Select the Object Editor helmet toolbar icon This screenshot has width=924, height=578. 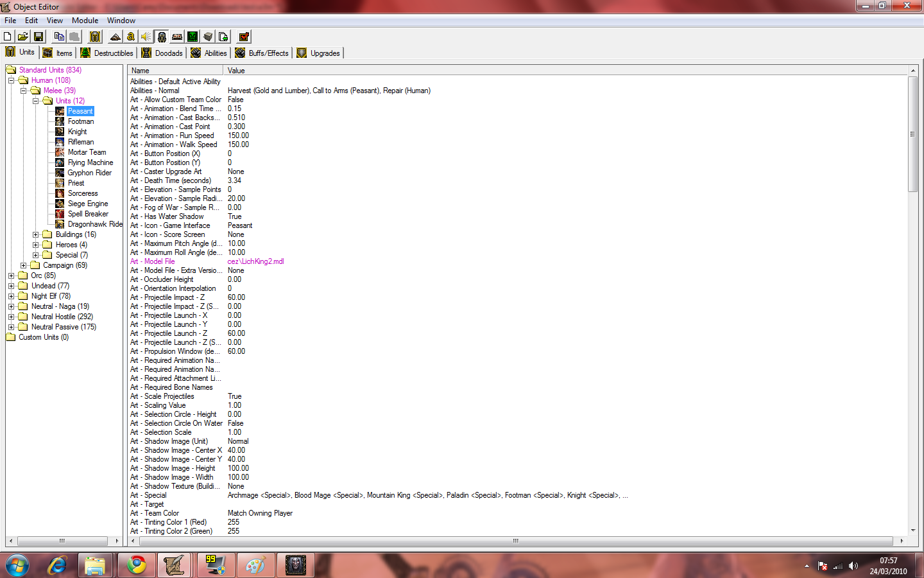(x=162, y=37)
